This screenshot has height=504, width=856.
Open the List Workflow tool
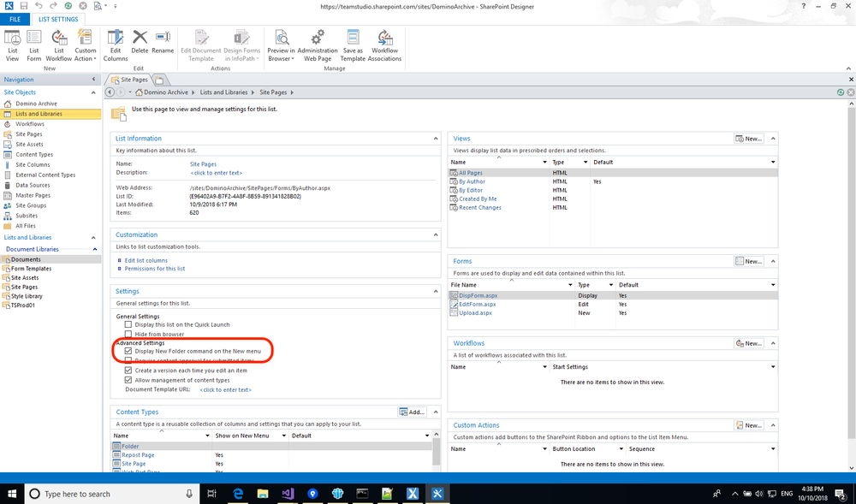tap(59, 43)
